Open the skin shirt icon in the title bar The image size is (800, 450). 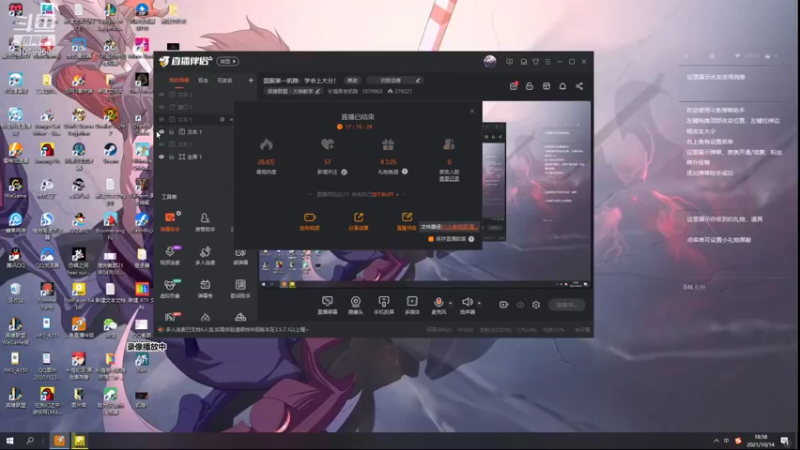(536, 62)
